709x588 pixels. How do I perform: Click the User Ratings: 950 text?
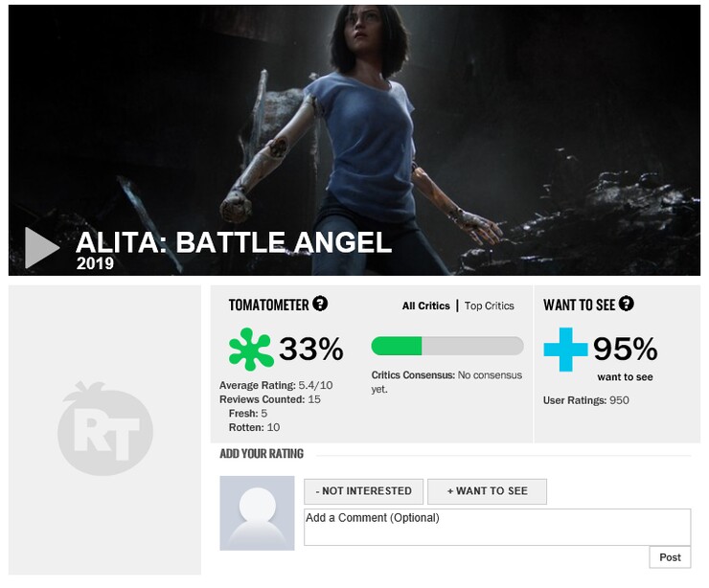[585, 399]
